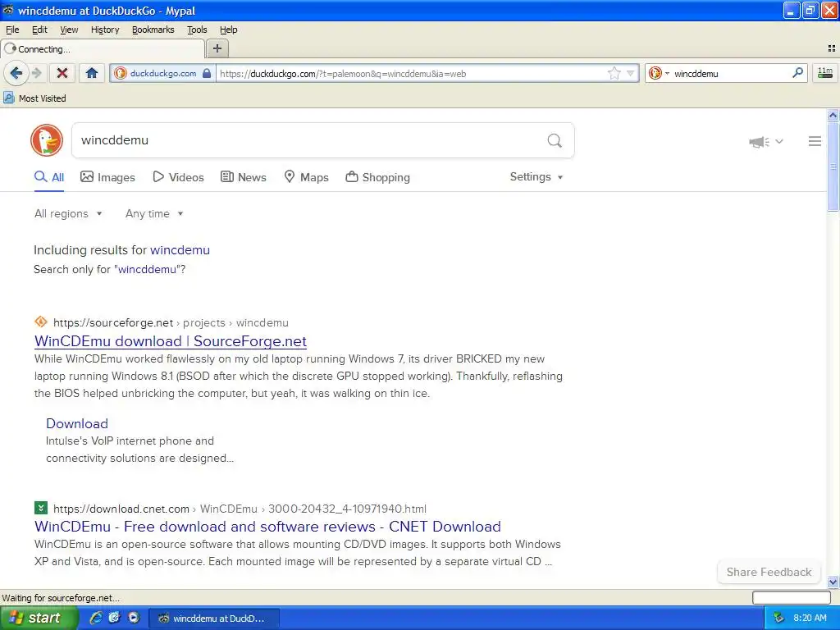Click the magnifier in browser search box
The width and height of the screenshot is (840, 630).
[x=797, y=73]
